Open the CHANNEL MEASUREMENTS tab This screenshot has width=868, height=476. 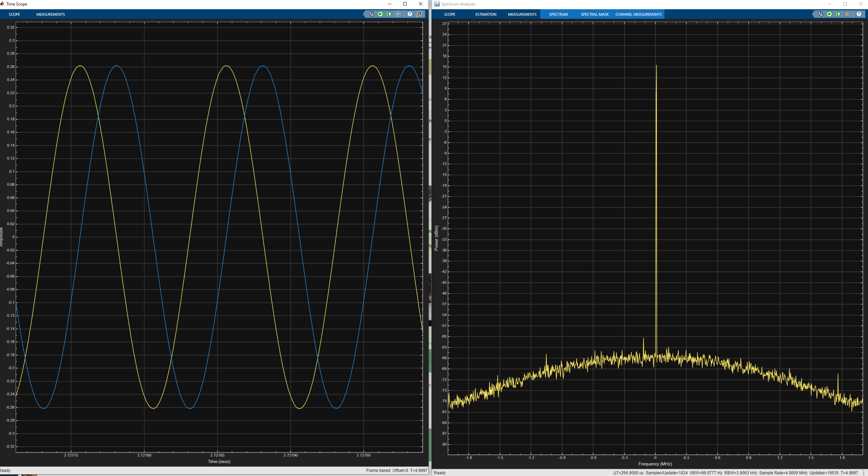(639, 14)
